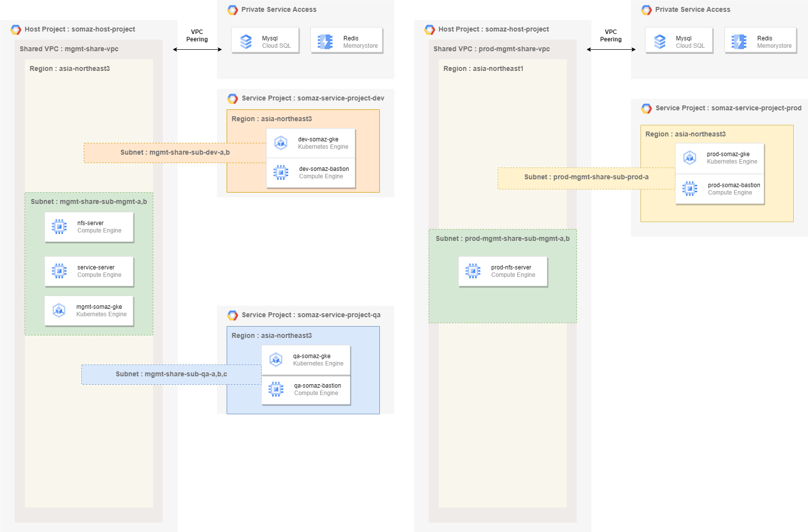Select 'Region : asia-northeast3' label inside mgmt-share-vpc
This screenshot has height=532, width=808.
pos(69,68)
